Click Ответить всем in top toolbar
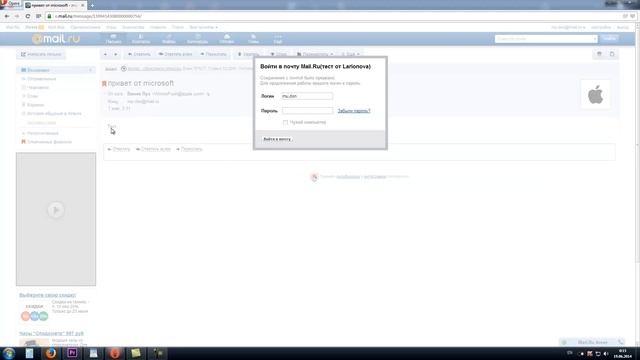The image size is (640, 360). pos(176,54)
